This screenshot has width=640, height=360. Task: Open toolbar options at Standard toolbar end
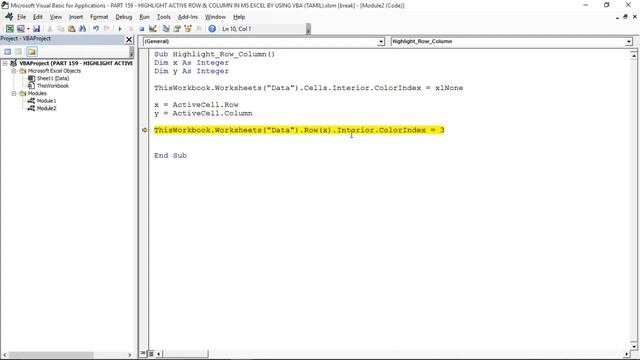(308, 29)
